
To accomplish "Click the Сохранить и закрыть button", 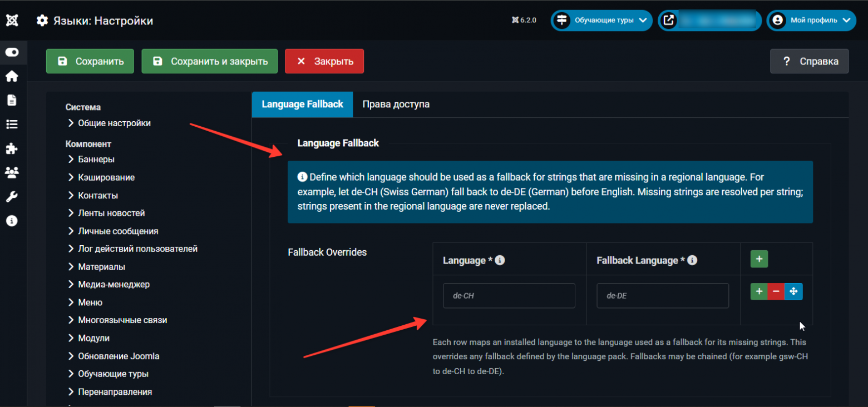I will (x=210, y=61).
